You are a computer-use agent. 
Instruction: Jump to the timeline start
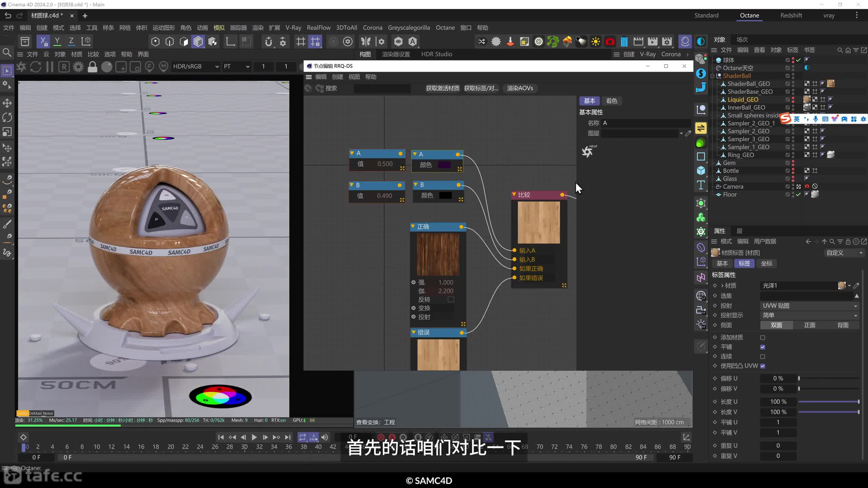(x=221, y=437)
